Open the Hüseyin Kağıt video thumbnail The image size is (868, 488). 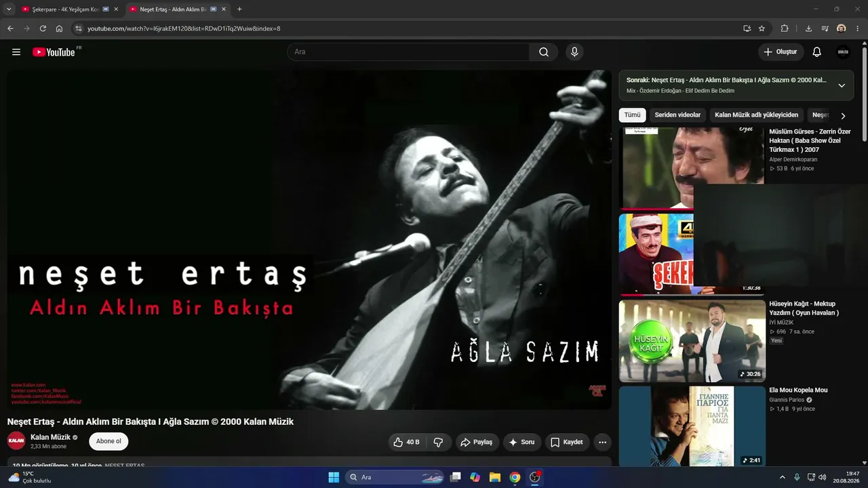coord(692,341)
